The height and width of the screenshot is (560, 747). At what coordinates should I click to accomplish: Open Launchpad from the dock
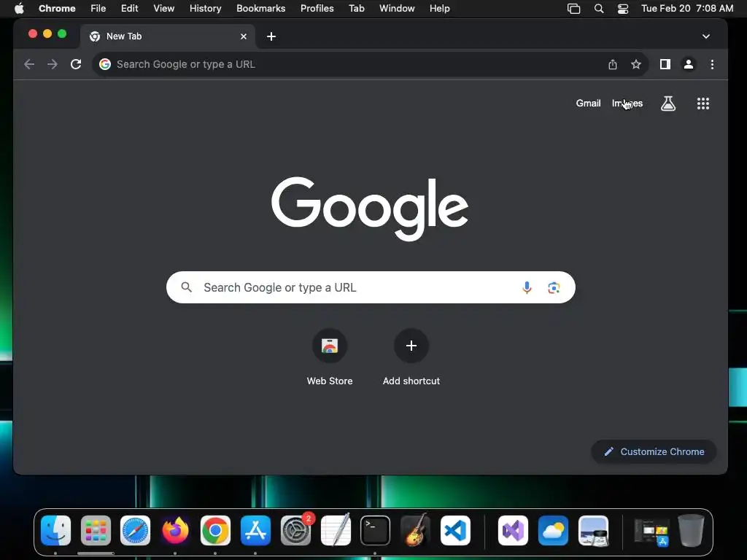click(x=96, y=531)
